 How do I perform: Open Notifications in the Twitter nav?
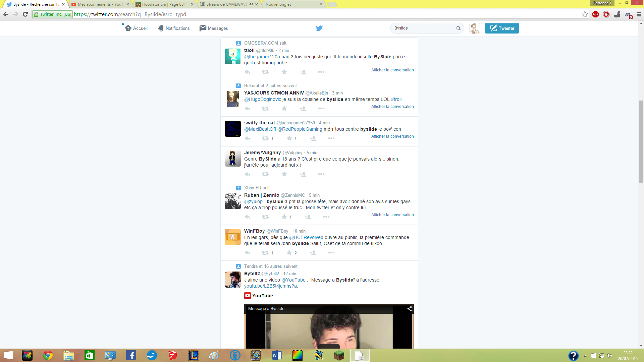point(174,28)
